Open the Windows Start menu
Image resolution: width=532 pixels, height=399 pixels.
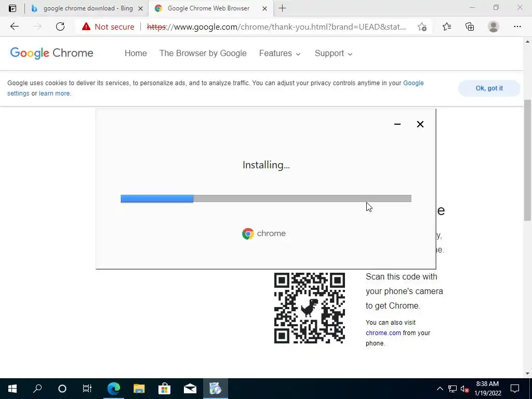(12, 389)
